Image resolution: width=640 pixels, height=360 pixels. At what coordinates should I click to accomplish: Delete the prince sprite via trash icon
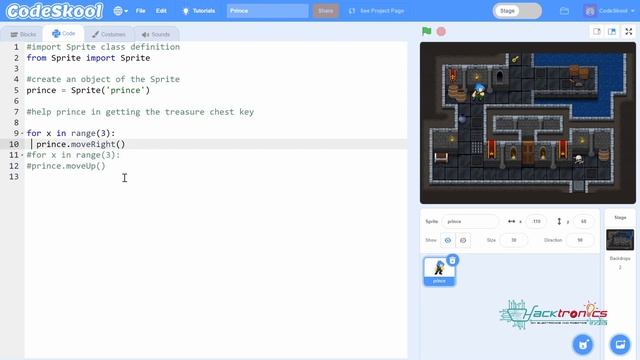(452, 260)
